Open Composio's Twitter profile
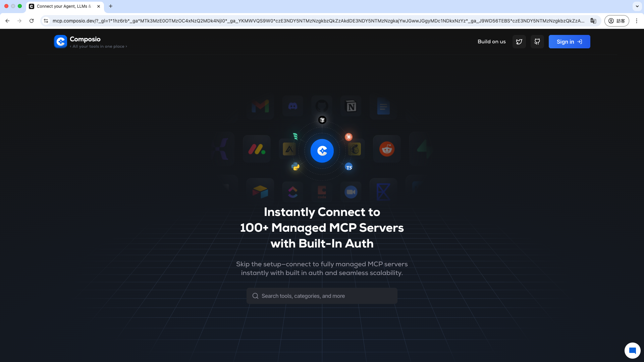644x362 pixels. point(519,42)
